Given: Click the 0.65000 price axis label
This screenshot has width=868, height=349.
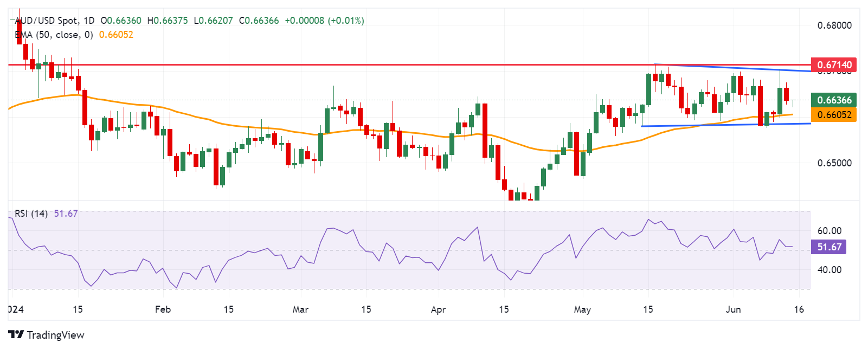Looking at the screenshot, I should [x=834, y=163].
